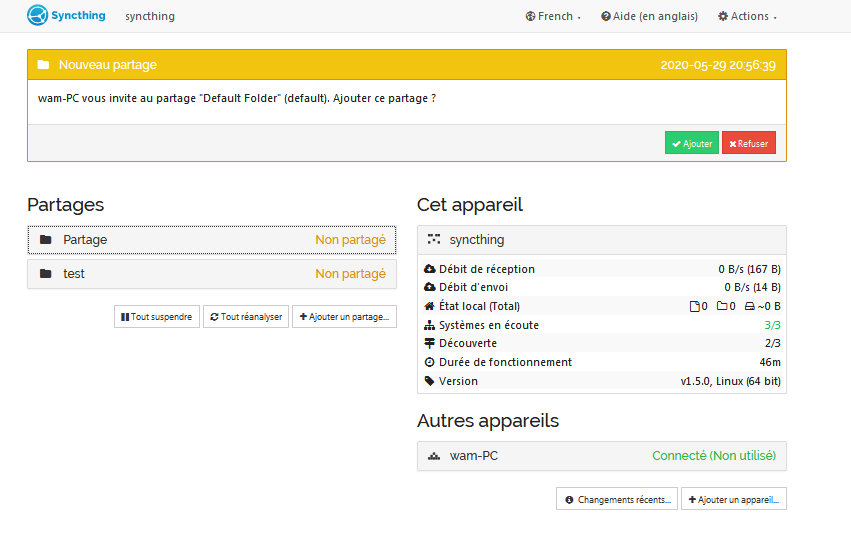
Task: Open the Actions dropdown menu
Action: click(x=748, y=16)
